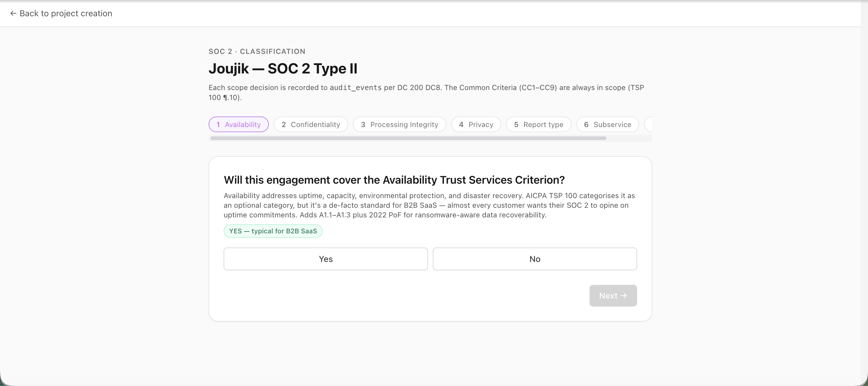Click the back arrow icon
Screen dimensions: 868x386
(13, 14)
